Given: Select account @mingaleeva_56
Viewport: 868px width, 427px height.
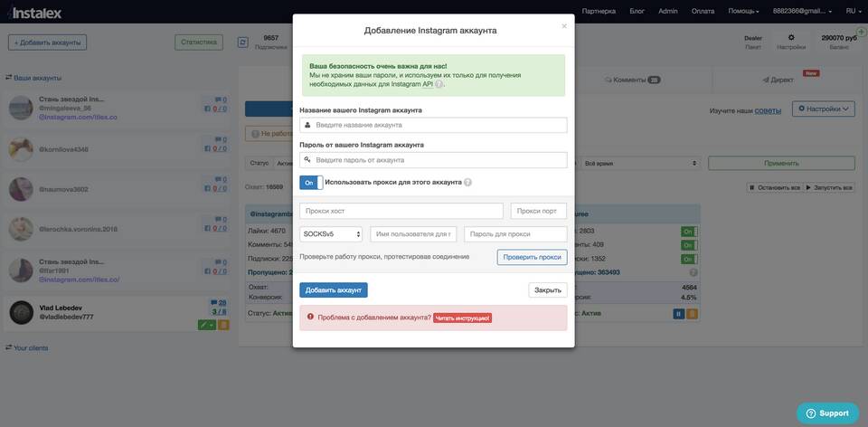Looking at the screenshot, I should (118, 109).
